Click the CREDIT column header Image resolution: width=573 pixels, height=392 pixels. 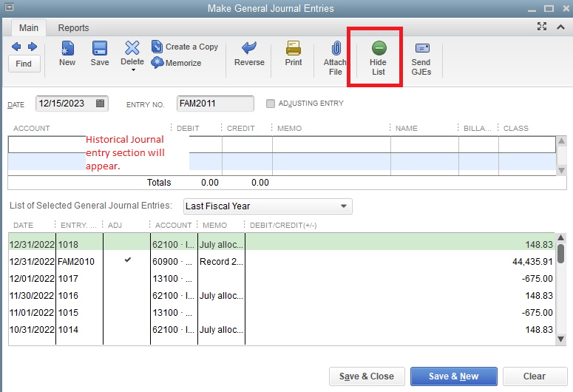point(240,129)
